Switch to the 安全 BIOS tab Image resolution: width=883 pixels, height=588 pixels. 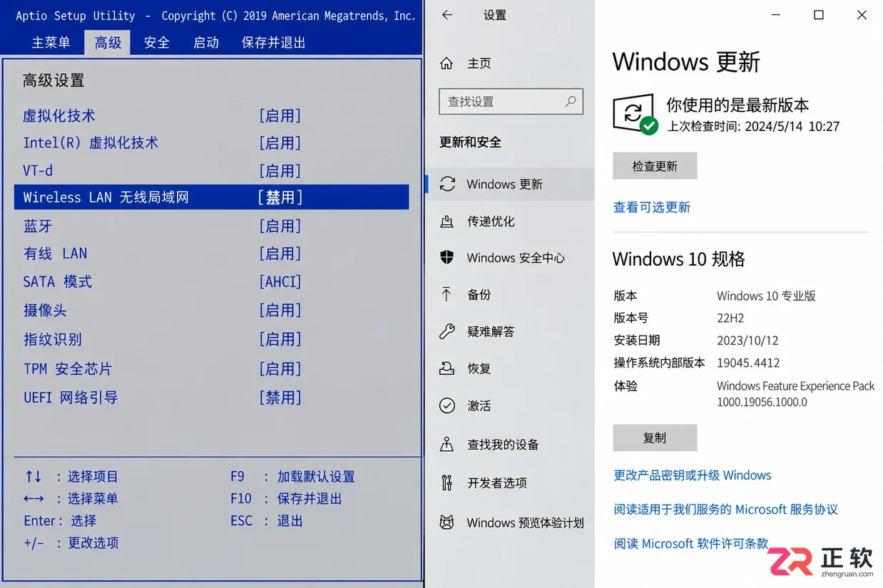pos(157,43)
